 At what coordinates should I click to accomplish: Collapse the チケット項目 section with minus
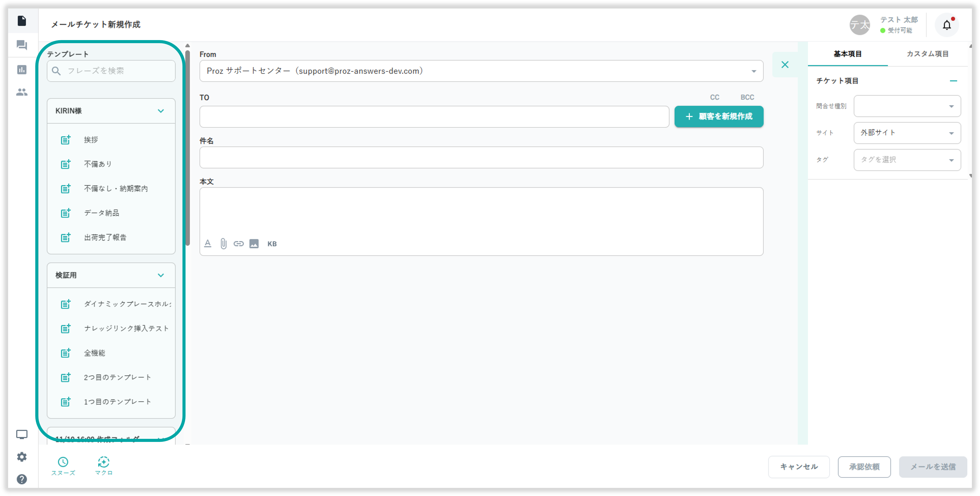click(x=953, y=81)
